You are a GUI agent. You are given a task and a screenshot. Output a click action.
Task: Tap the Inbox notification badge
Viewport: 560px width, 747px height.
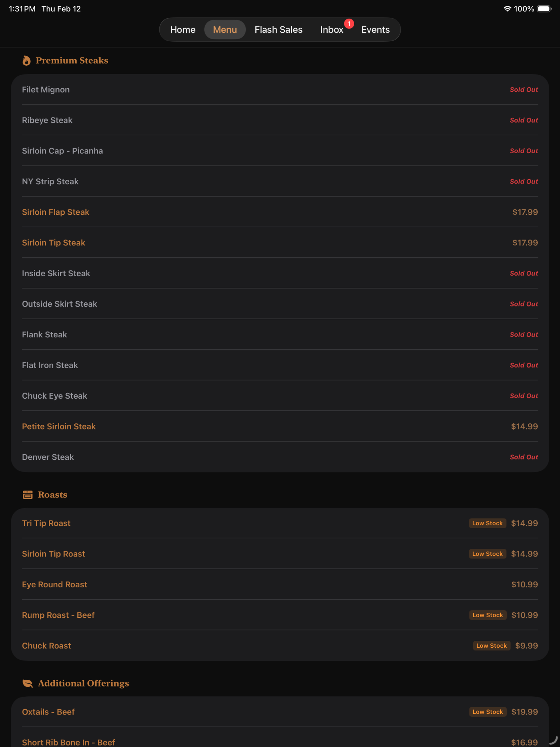[x=349, y=24]
